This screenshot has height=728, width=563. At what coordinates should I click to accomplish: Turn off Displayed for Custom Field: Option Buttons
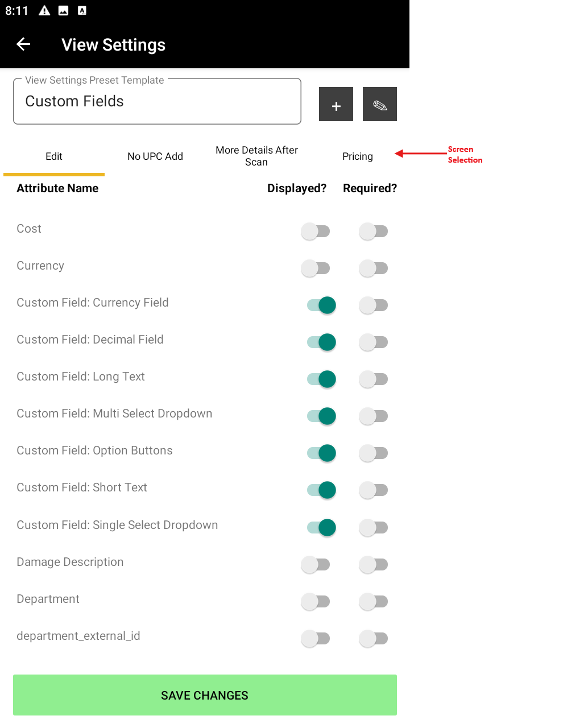coord(321,453)
